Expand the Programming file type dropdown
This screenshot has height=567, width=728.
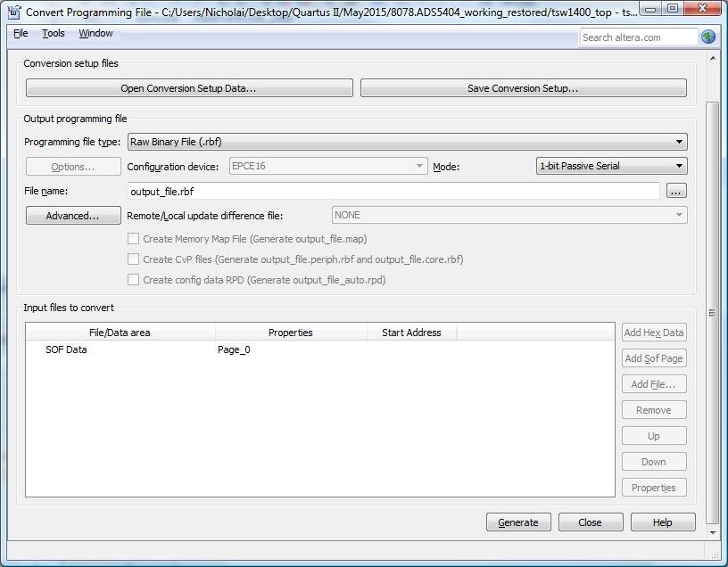click(x=407, y=142)
